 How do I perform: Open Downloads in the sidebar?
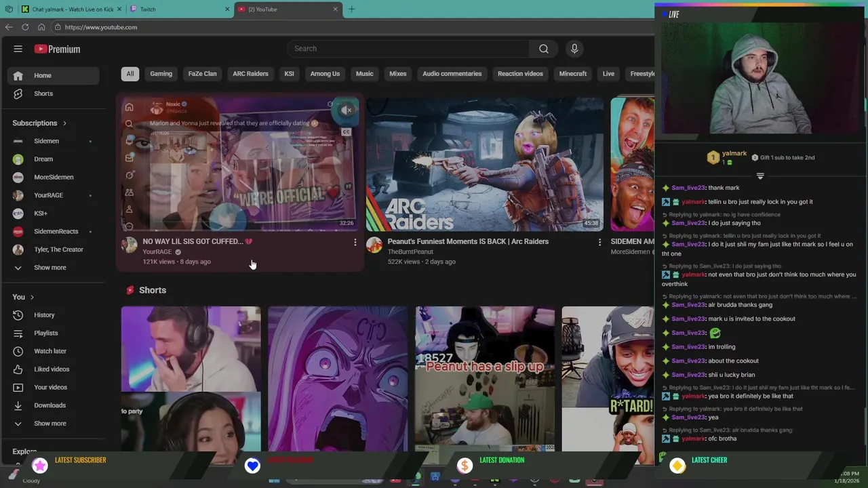[x=54, y=405]
